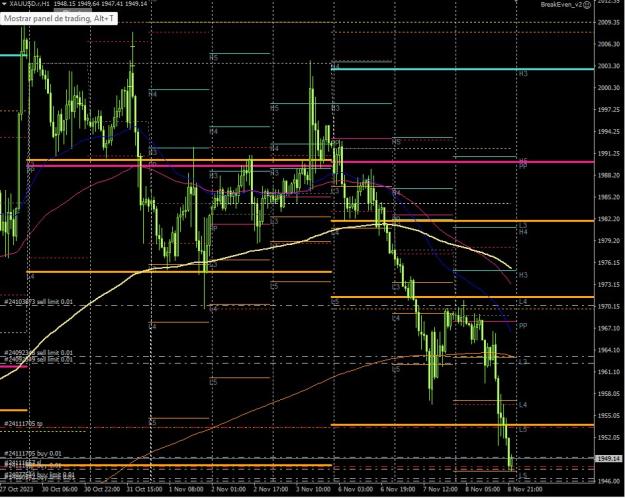Click the 31 Oct 15:00 time axis label

(144, 489)
